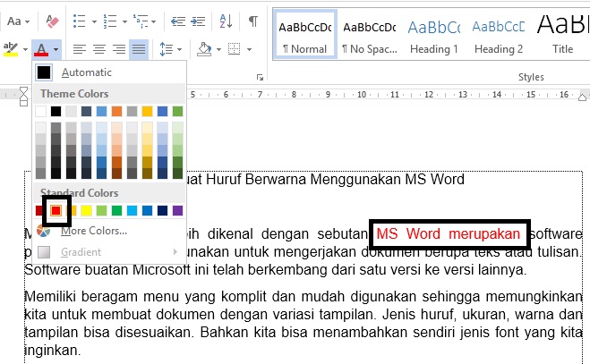The width and height of the screenshot is (590, 364).
Task: Open the More Colors dialog
Action: point(109,231)
